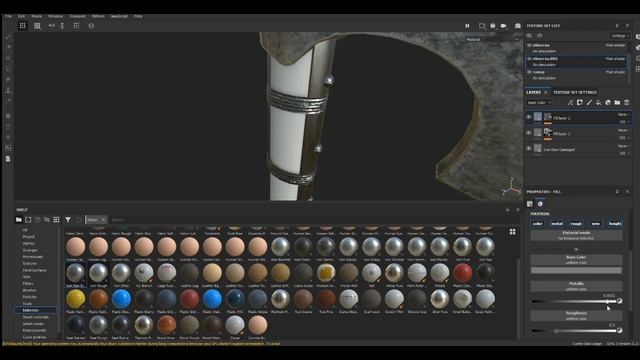Image resolution: width=640 pixels, height=360 pixels.
Task: Toggle visibility of the third texture set
Action: (529, 72)
